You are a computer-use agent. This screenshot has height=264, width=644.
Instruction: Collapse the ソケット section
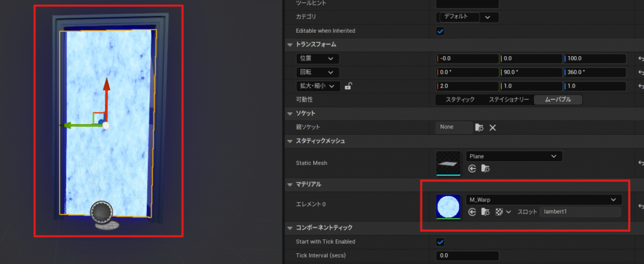[290, 113]
